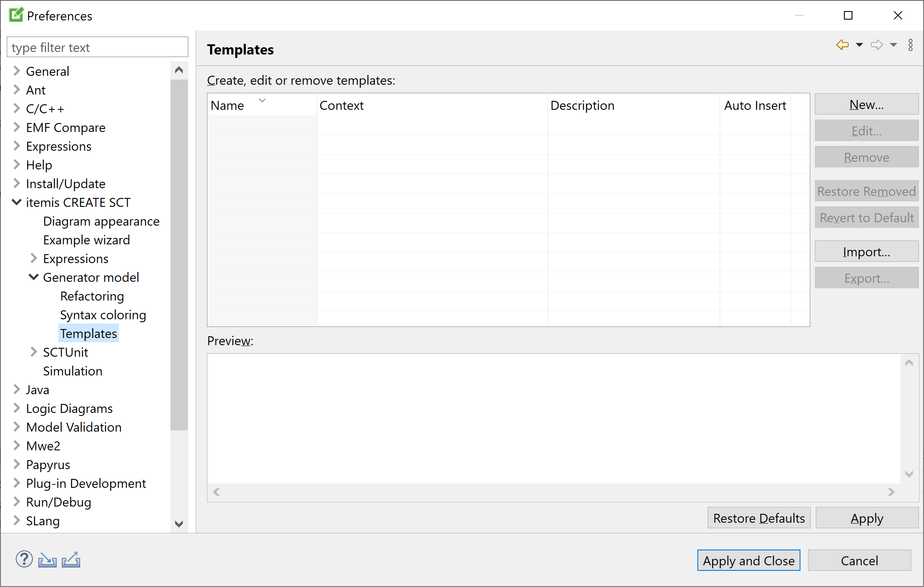Select the Plug-in Development item
Image resolution: width=924 pixels, height=587 pixels.
[86, 484]
